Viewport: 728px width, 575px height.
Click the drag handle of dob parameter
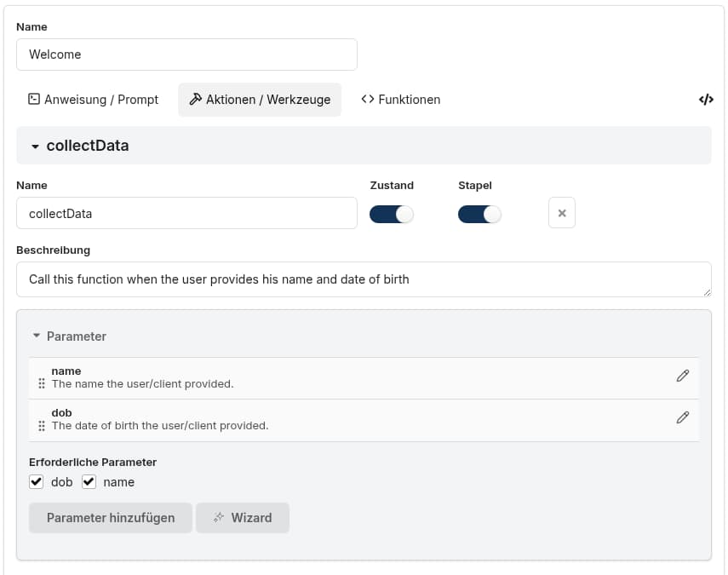[42, 425]
